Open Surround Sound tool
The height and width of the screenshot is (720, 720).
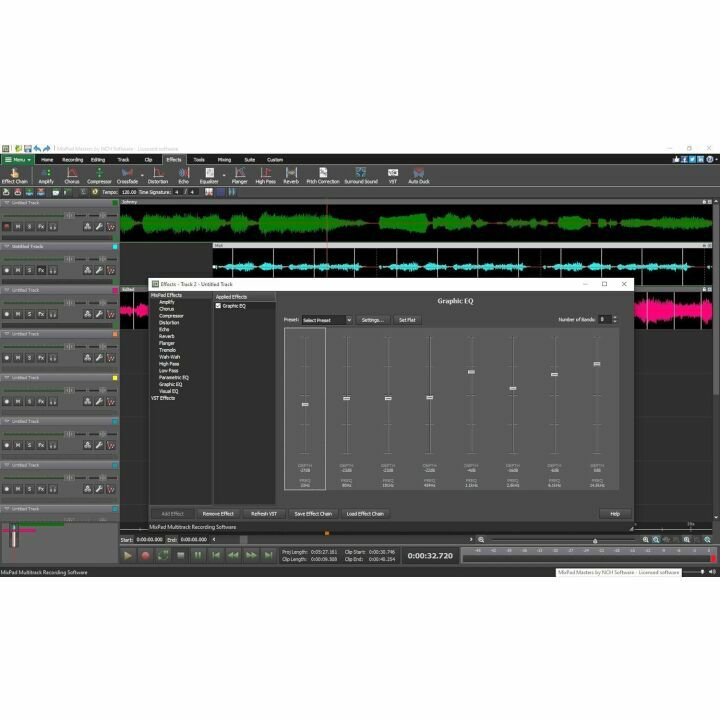tap(361, 175)
